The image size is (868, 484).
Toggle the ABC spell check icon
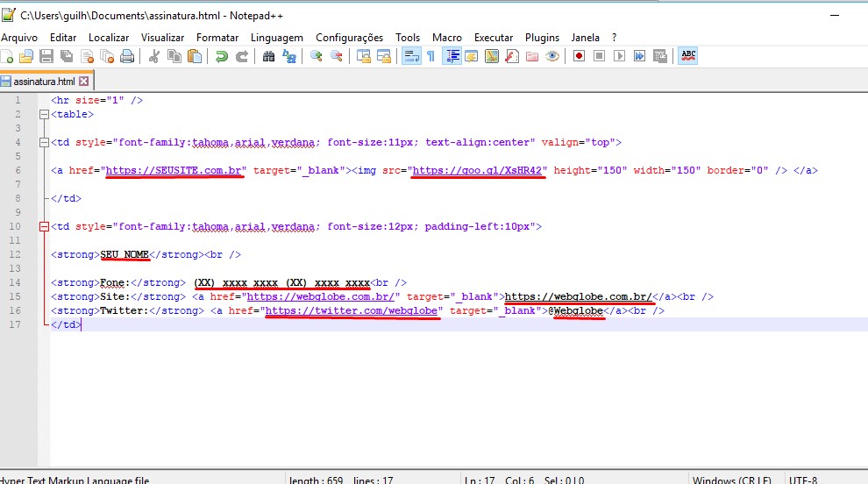688,56
